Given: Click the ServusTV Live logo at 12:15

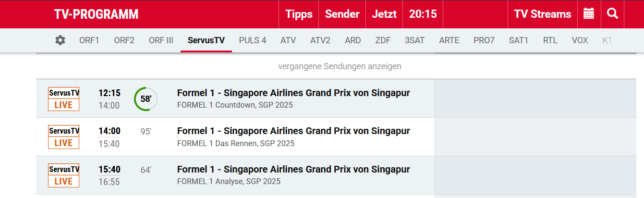Looking at the screenshot, I should (x=63, y=99).
